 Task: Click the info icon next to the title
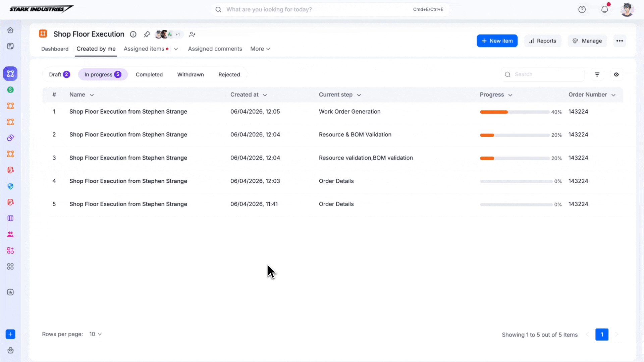pyautogui.click(x=133, y=34)
